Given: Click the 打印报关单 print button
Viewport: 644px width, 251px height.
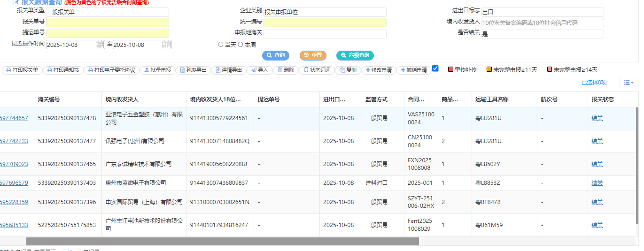Looking at the screenshot, I should pyautogui.click(x=22, y=70).
